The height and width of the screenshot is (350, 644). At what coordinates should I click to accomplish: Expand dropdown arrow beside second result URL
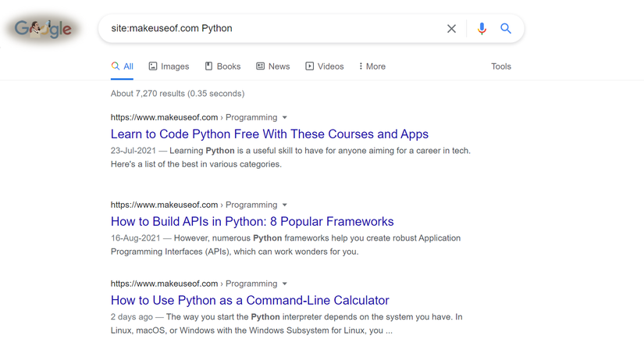(285, 205)
